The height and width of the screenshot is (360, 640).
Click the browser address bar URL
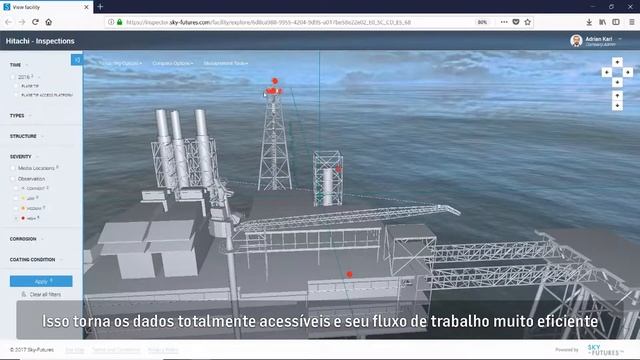pyautogui.click(x=269, y=22)
